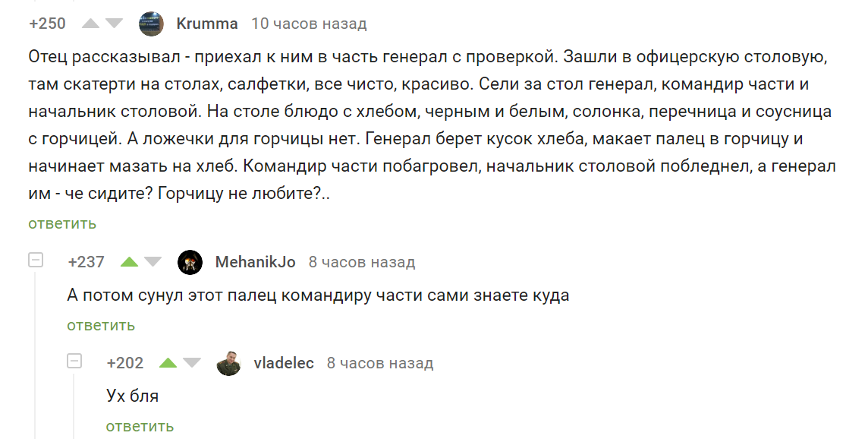This screenshot has width=868, height=439.
Task: Reply to MehanikJo via ответить
Action: [101, 325]
